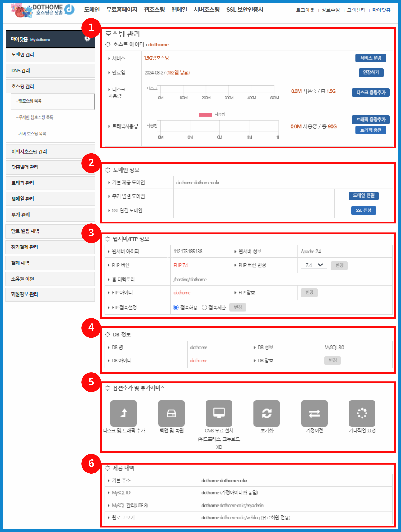Click the disk usage bar chart

217,89
